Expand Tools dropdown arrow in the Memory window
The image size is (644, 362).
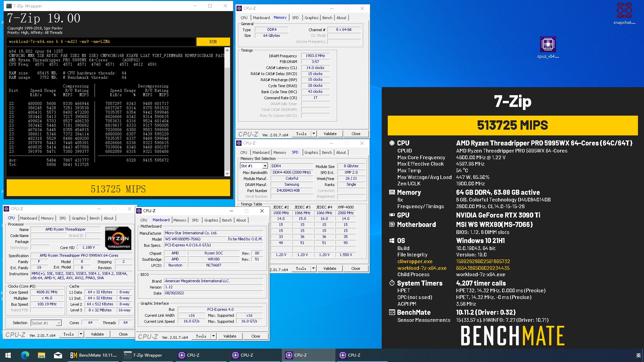point(314,134)
